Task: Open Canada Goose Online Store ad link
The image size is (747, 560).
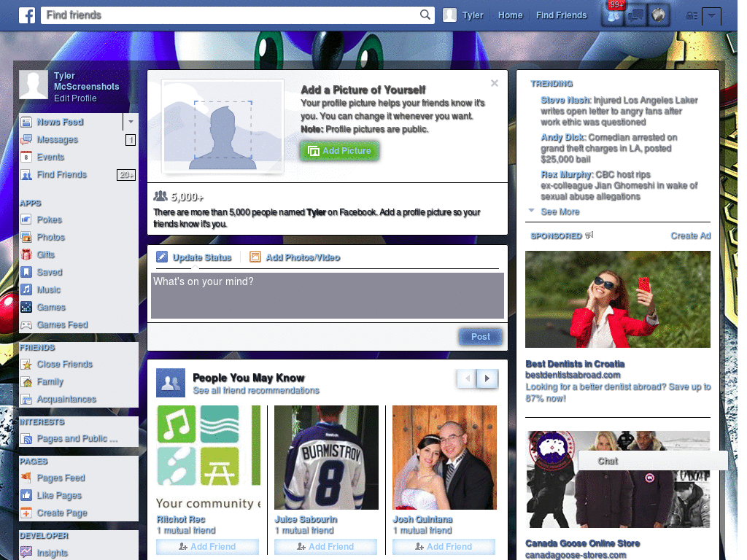Action: [582, 543]
